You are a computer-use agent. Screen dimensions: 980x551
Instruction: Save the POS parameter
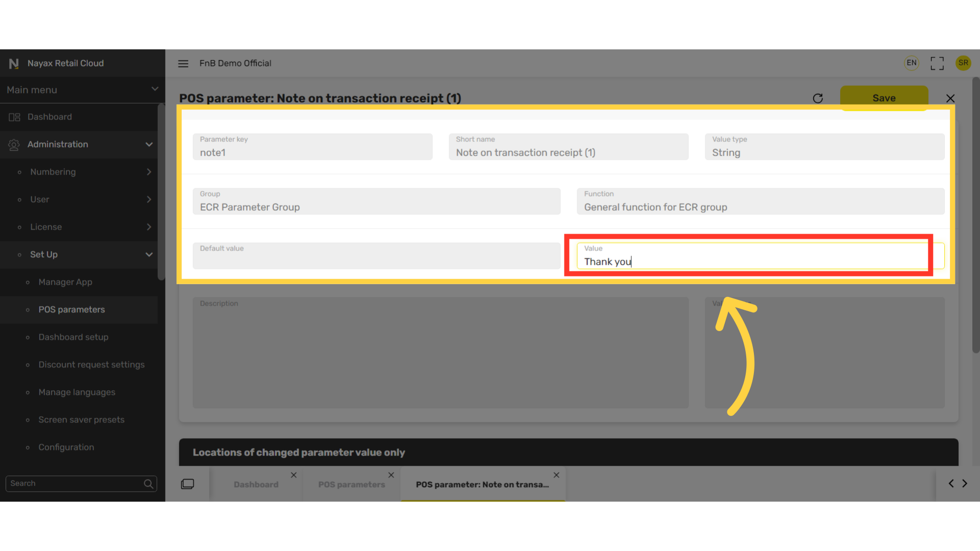pos(884,98)
